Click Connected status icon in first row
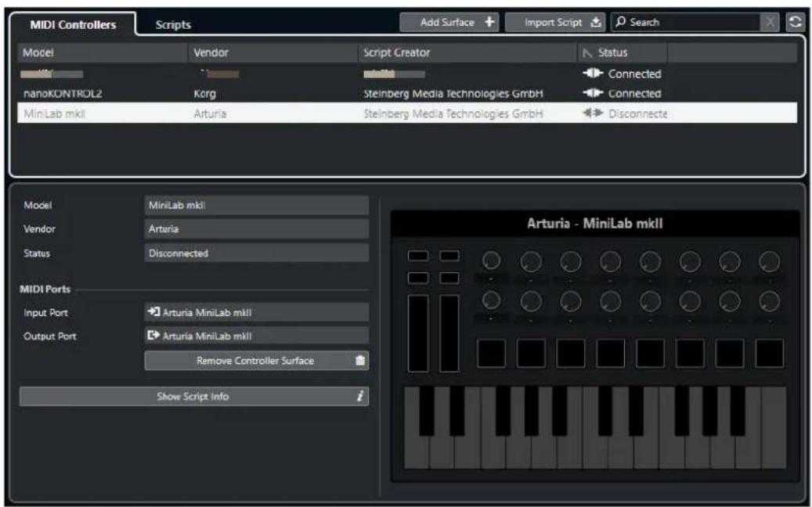 (593, 74)
